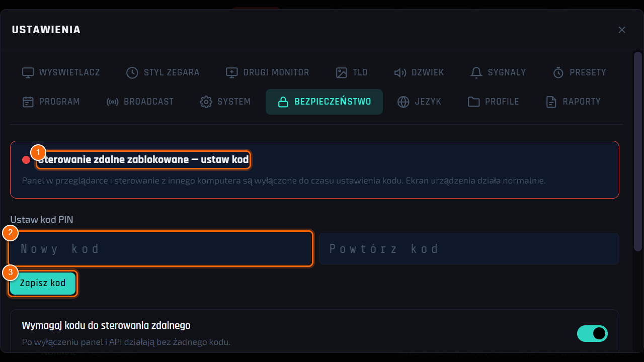Select the Bezpieczeństwo tab
This screenshot has width=644, height=362.
[325, 102]
